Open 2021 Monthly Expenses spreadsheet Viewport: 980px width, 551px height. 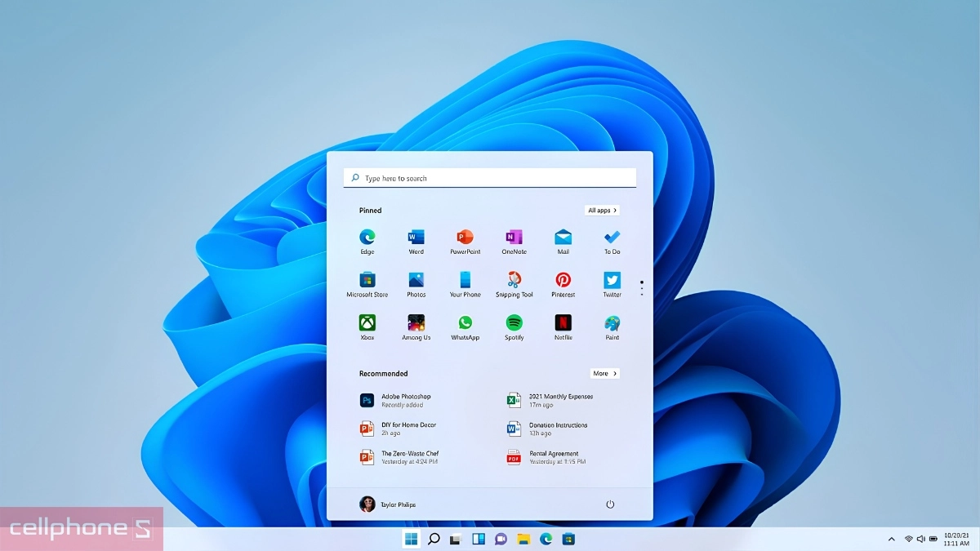click(550, 400)
